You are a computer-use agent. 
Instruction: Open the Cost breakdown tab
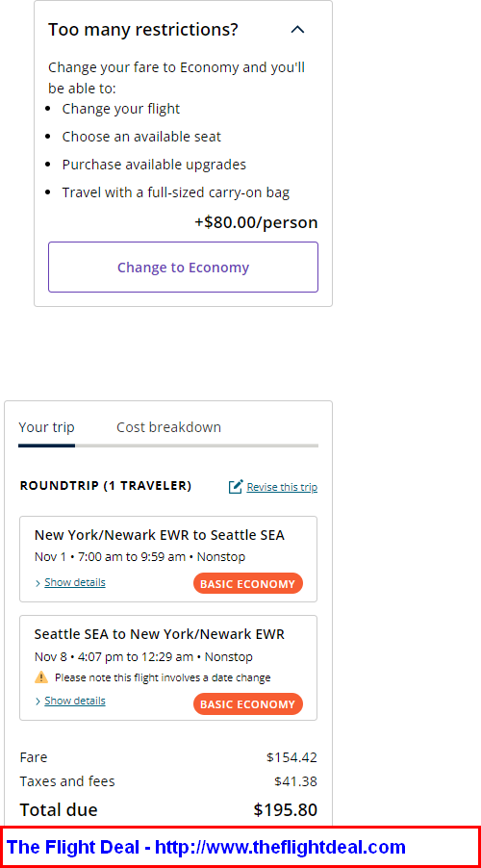coord(168,427)
